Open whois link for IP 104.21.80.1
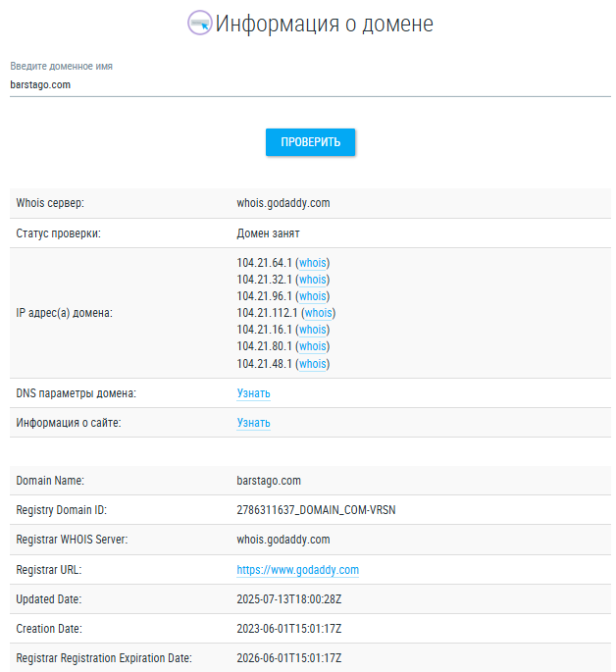This screenshot has width=616, height=672. (313, 346)
